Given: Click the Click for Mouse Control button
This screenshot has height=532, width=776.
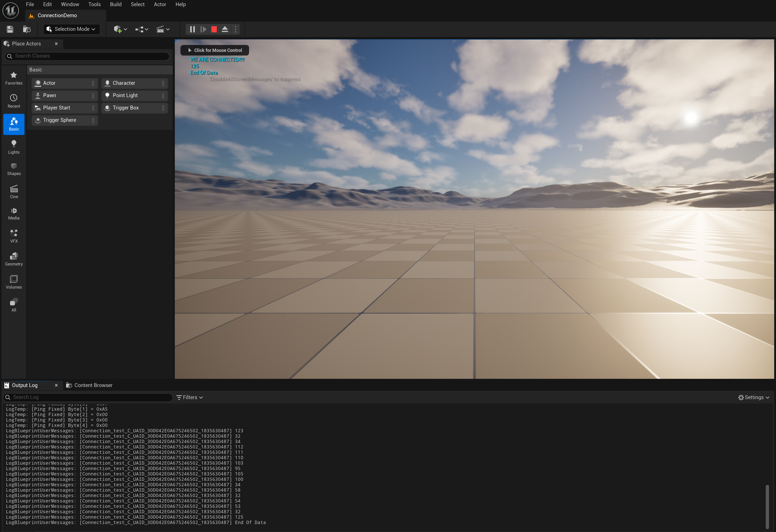Looking at the screenshot, I should 215,50.
